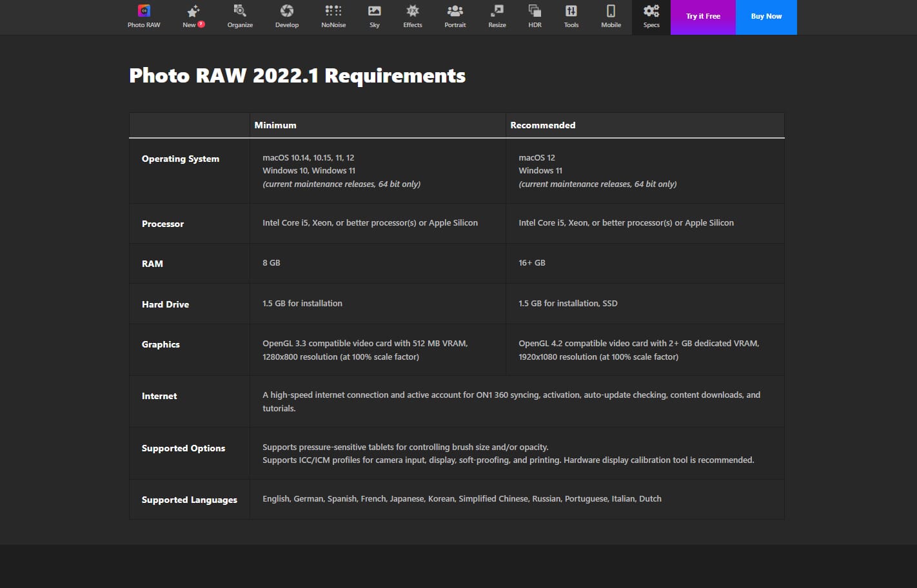Screen dimensions: 917x588
Task: Select the supported languages list text
Action: click(462, 499)
